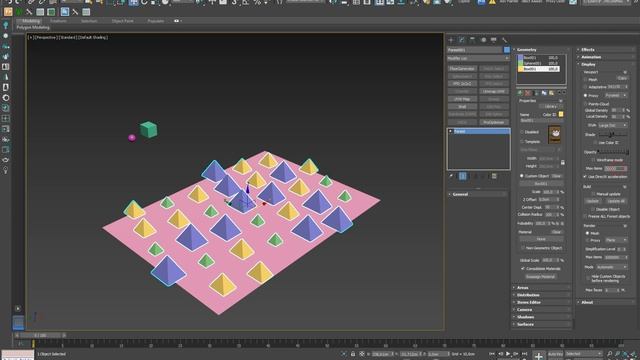640x360 pixels.
Task: Select the Disabled radio option
Action: point(522,132)
